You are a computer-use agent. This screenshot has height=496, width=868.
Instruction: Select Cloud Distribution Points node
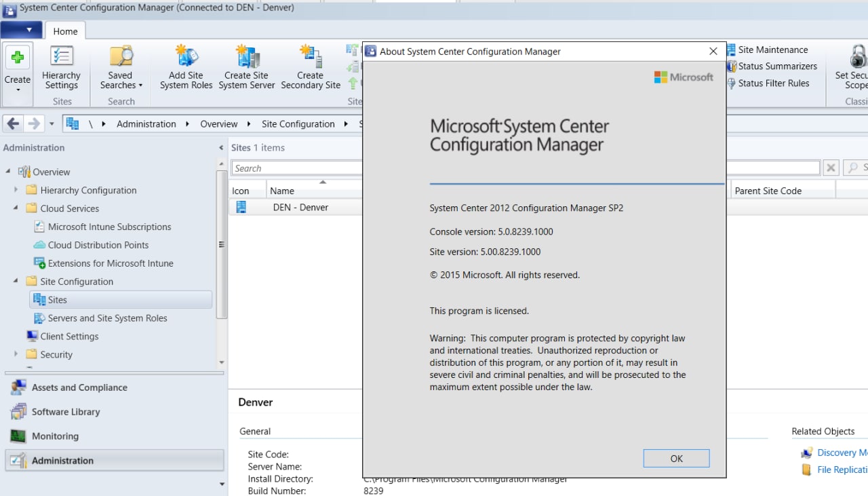pos(91,245)
